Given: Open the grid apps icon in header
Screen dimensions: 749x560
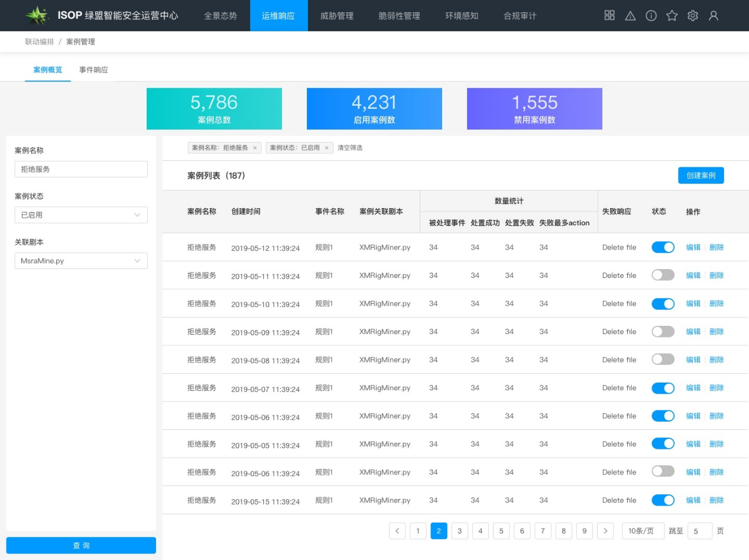Looking at the screenshot, I should pos(609,15).
